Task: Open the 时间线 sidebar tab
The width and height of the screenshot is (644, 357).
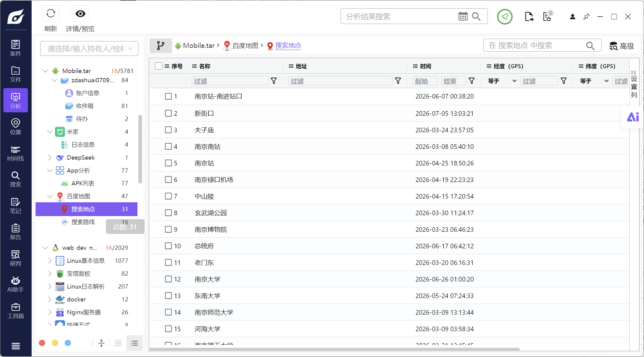Action: pos(16,153)
